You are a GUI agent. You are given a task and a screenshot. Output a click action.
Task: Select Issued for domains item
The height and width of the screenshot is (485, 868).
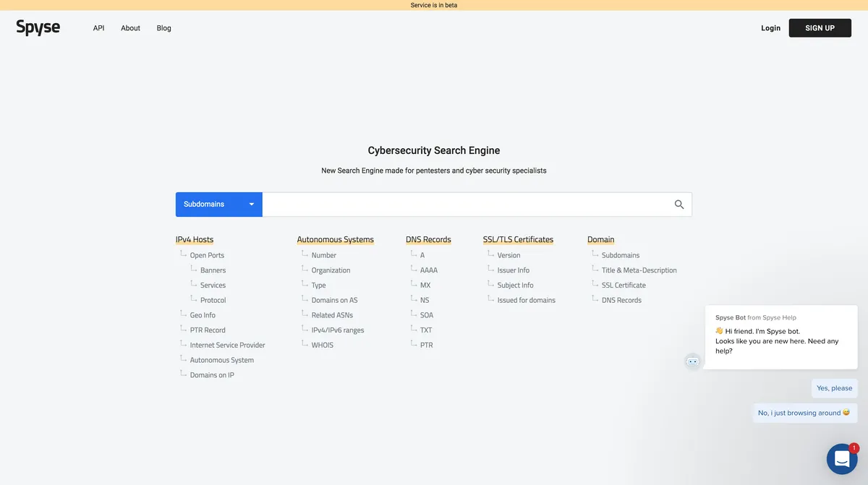[x=527, y=300]
